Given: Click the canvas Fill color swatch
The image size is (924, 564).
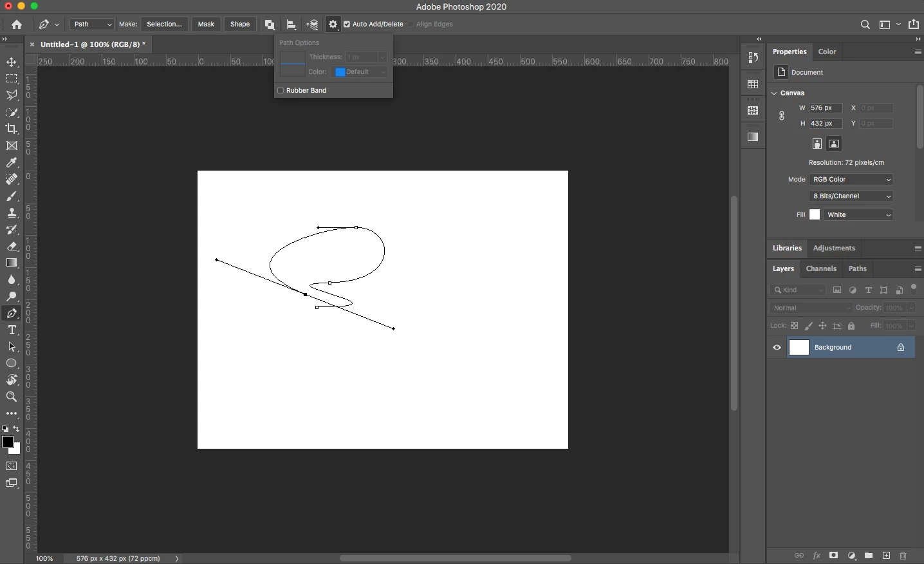Looking at the screenshot, I should click(815, 215).
